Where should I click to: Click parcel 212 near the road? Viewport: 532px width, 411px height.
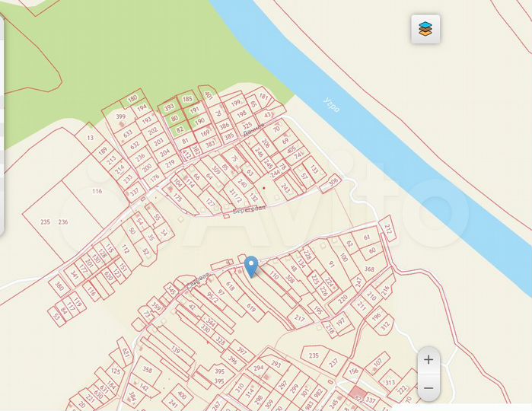click(388, 231)
